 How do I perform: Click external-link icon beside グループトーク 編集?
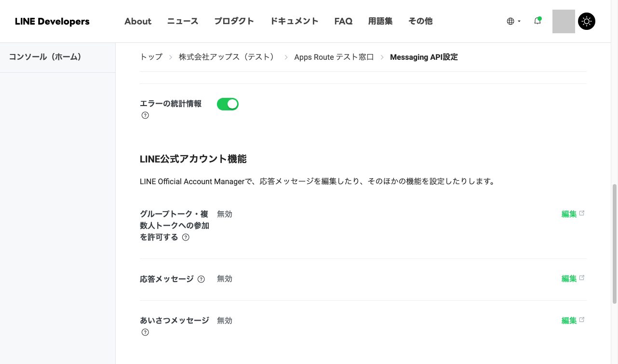tap(582, 213)
